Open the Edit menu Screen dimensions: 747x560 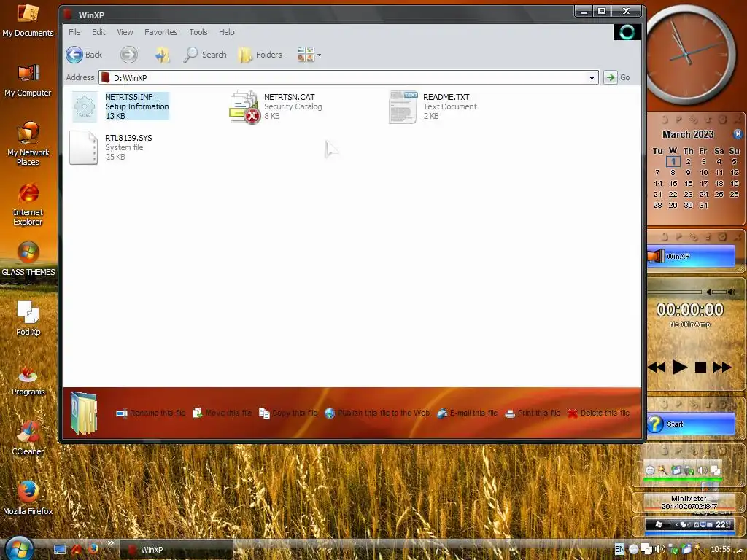pos(98,32)
